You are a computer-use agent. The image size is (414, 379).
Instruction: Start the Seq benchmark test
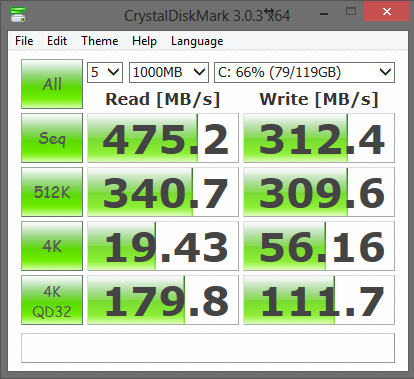(52, 138)
